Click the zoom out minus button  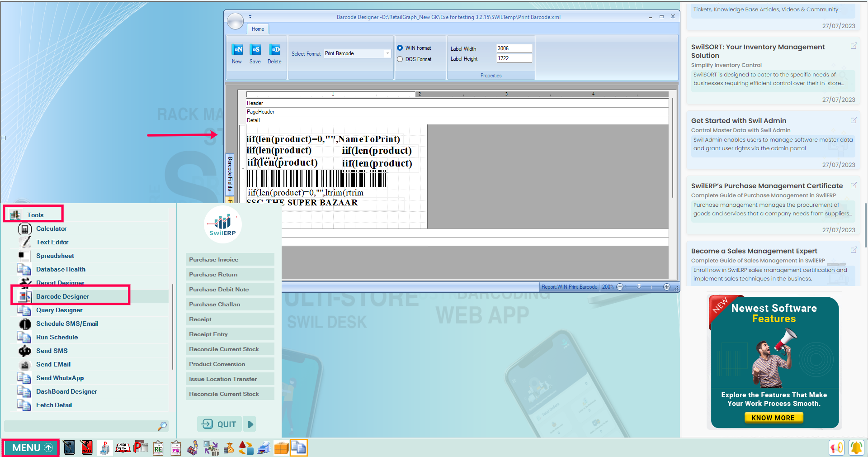click(620, 287)
